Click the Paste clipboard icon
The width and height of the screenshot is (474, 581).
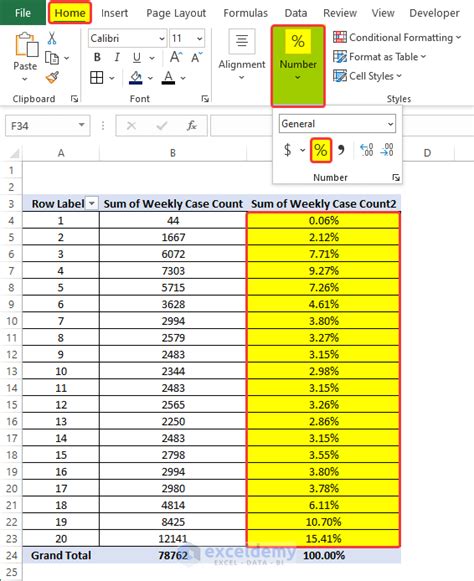[x=26, y=45]
